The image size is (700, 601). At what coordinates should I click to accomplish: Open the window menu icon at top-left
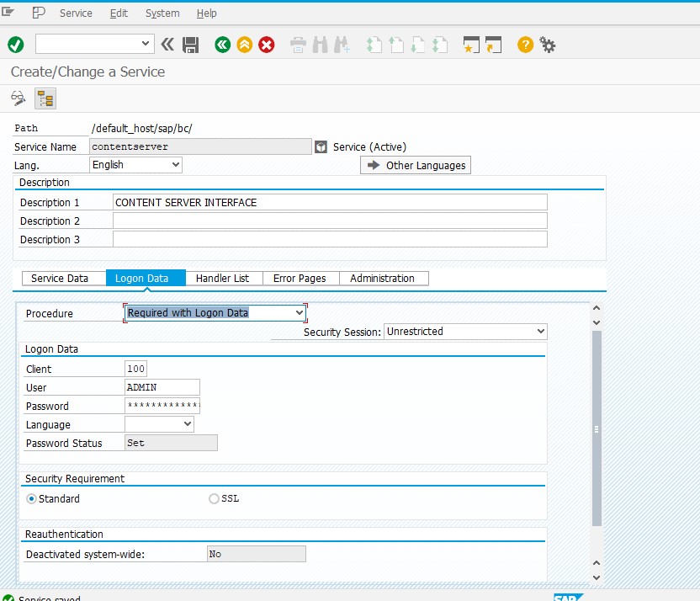point(8,12)
